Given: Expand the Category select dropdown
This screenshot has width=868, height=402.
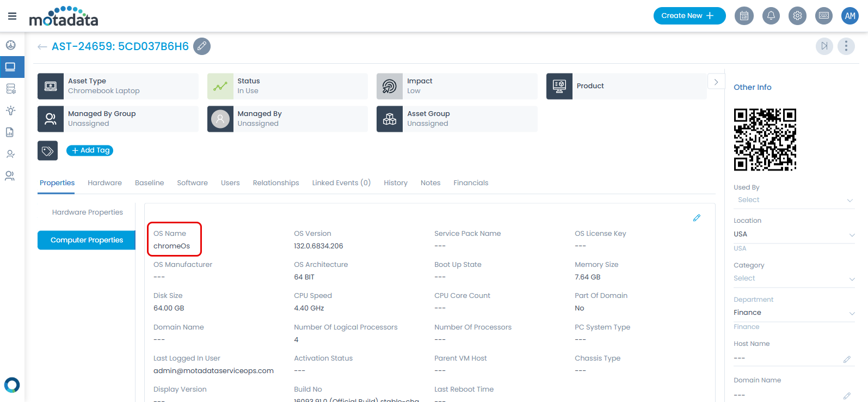Looking at the screenshot, I should point(793,278).
